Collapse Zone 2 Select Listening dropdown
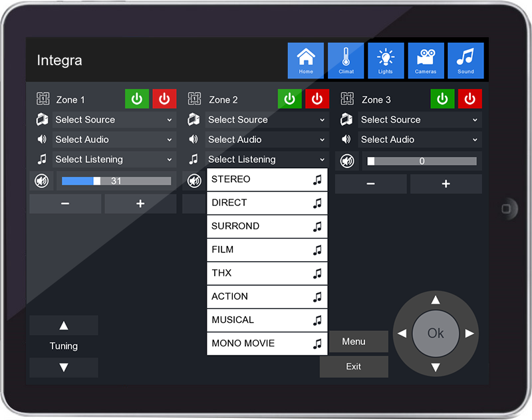532x420 pixels. pyautogui.click(x=267, y=159)
